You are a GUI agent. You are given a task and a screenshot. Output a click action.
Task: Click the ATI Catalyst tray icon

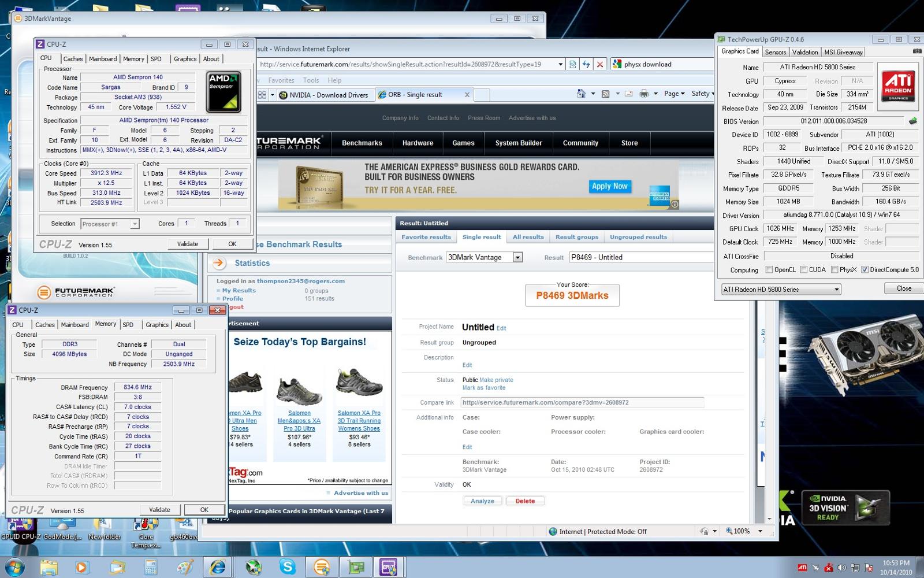(x=802, y=568)
